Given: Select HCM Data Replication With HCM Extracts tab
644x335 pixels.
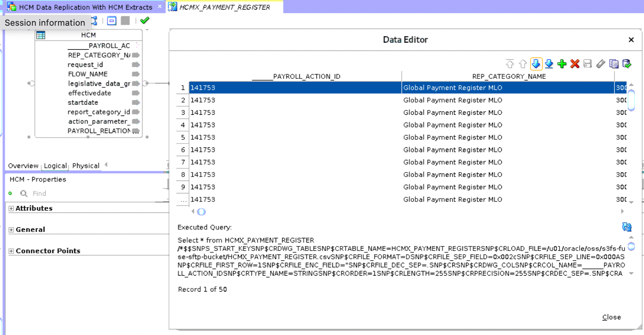Looking at the screenshot, I should [85, 7].
